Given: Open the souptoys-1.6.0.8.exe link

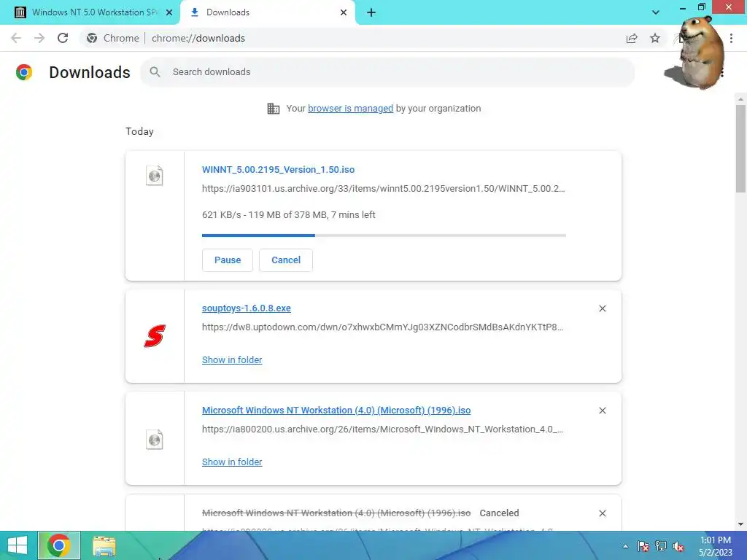Looking at the screenshot, I should click(247, 308).
